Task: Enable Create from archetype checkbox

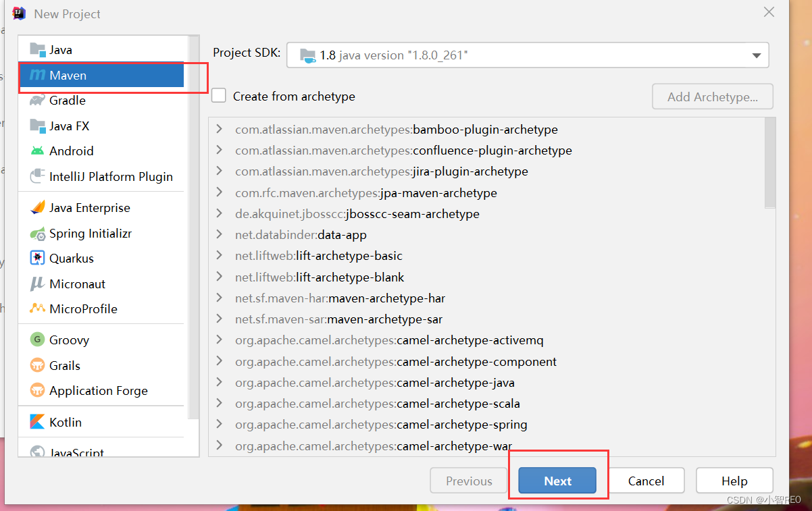Action: coord(219,96)
